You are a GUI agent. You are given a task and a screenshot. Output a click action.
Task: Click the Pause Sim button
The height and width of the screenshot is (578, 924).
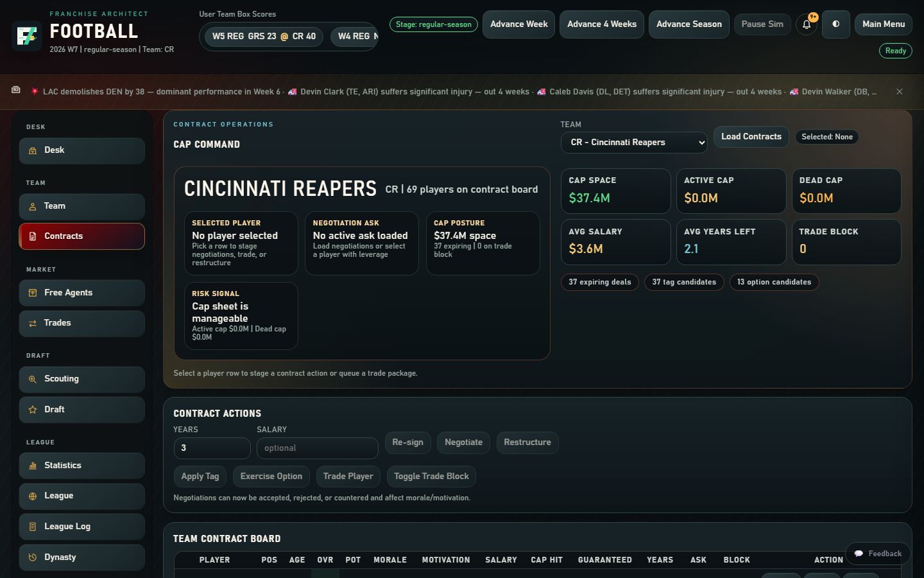point(762,24)
